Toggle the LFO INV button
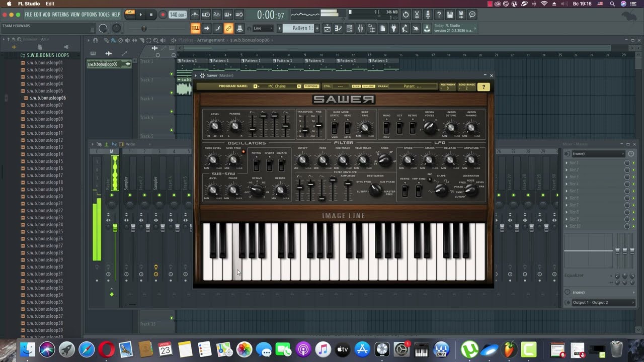644x362 pixels. 430,179
